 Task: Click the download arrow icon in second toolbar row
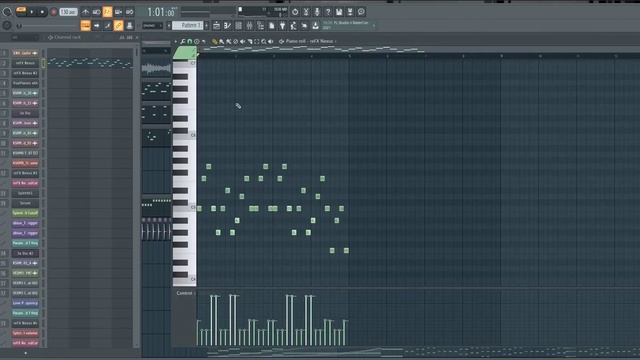click(x=316, y=26)
